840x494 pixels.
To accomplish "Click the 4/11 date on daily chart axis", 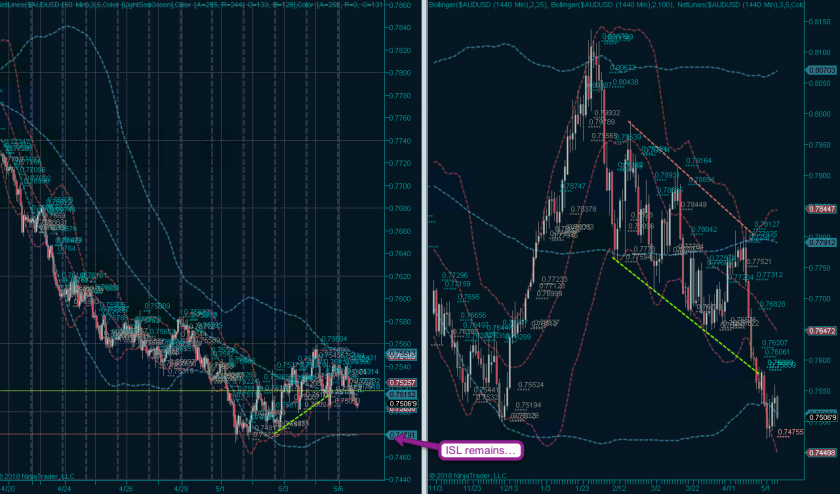I will (x=729, y=489).
